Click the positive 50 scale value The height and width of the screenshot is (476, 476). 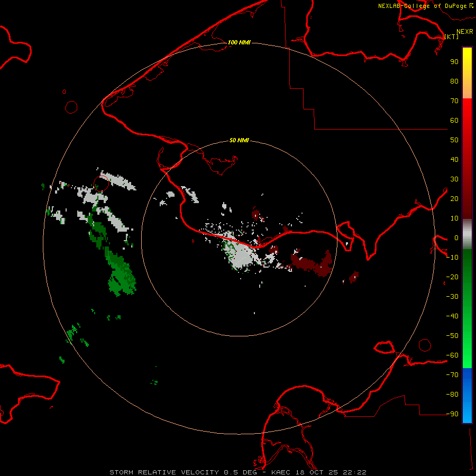pyautogui.click(x=454, y=140)
